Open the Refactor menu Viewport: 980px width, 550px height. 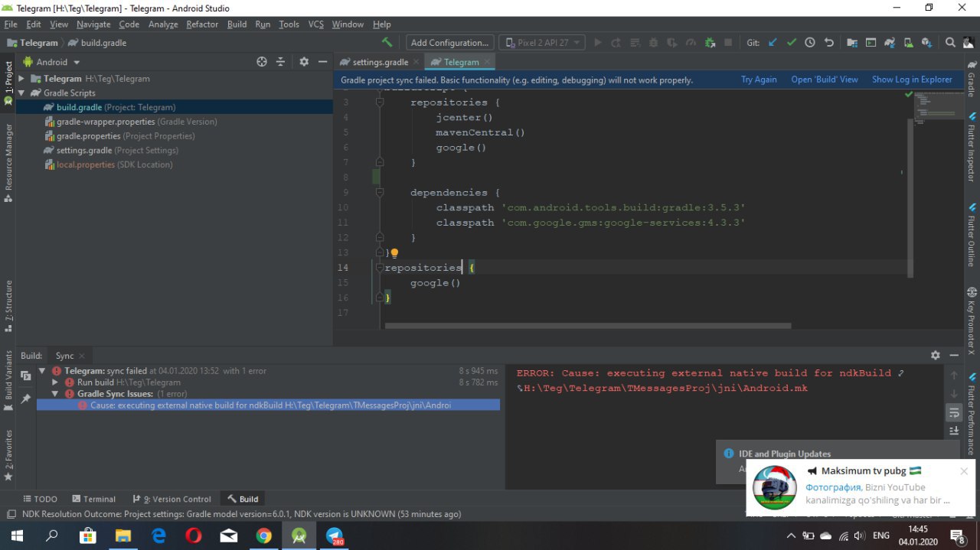202,24
